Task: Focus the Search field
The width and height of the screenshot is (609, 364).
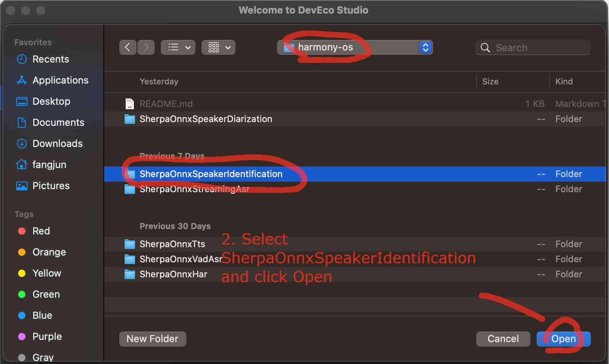Action: pyautogui.click(x=532, y=47)
